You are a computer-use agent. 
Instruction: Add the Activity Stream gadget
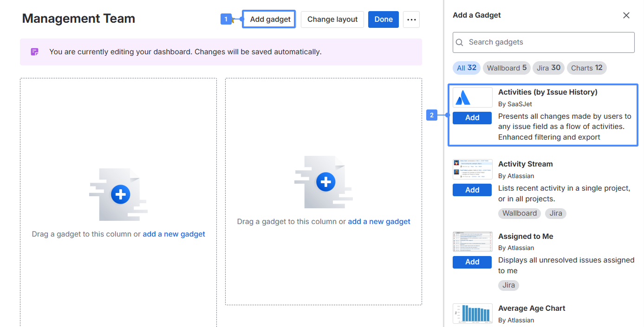(x=472, y=190)
